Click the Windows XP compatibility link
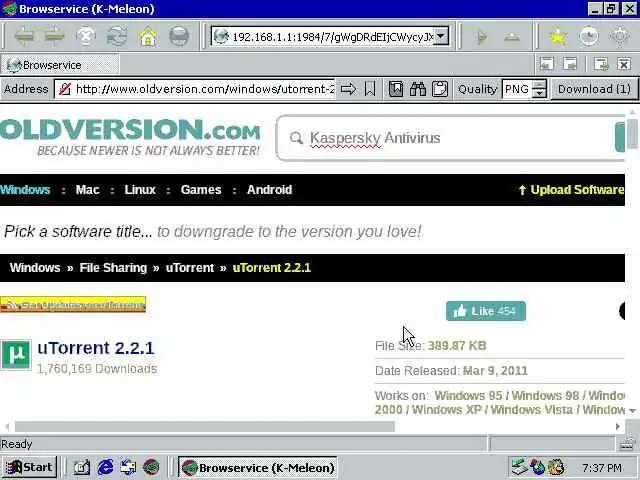Viewport: 640px width, 480px height. [447, 409]
